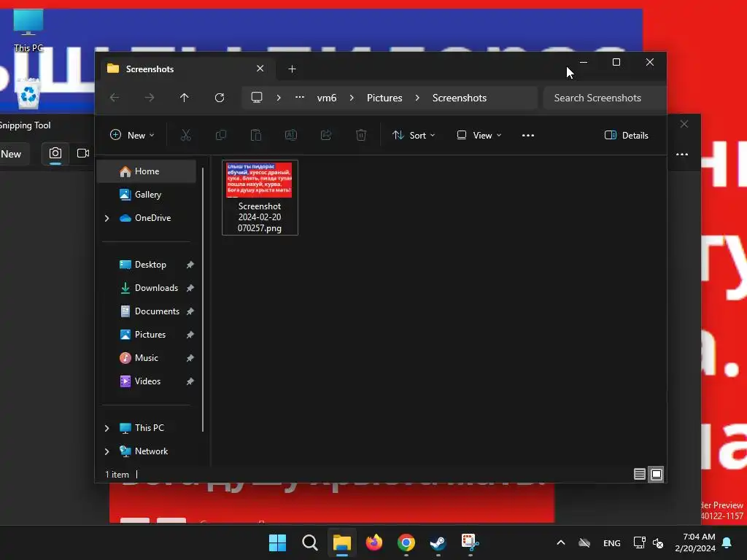Open Home in navigation pane
Screen dimensions: 747x560
tap(147, 171)
